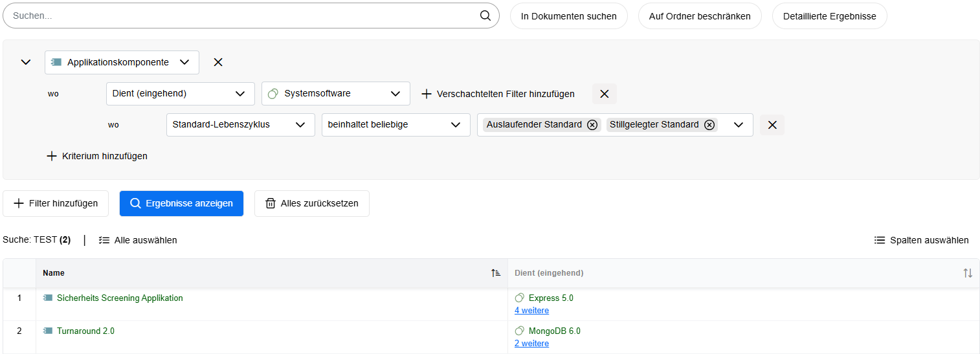The width and height of the screenshot is (980, 354).
Task: Click the search magnifier icon
Action: click(485, 16)
